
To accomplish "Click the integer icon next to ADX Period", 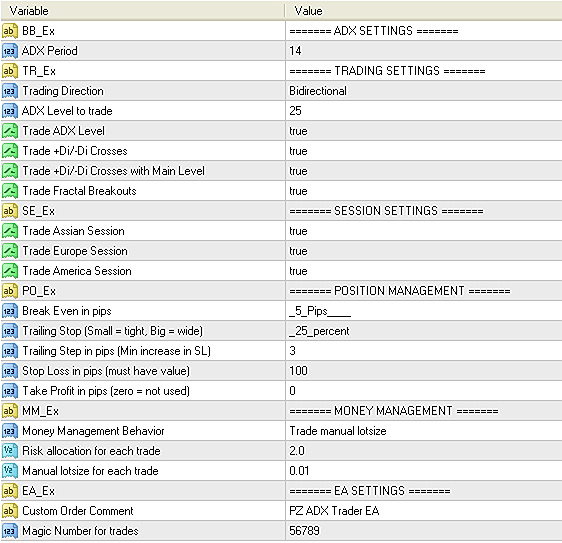I will coord(10,51).
